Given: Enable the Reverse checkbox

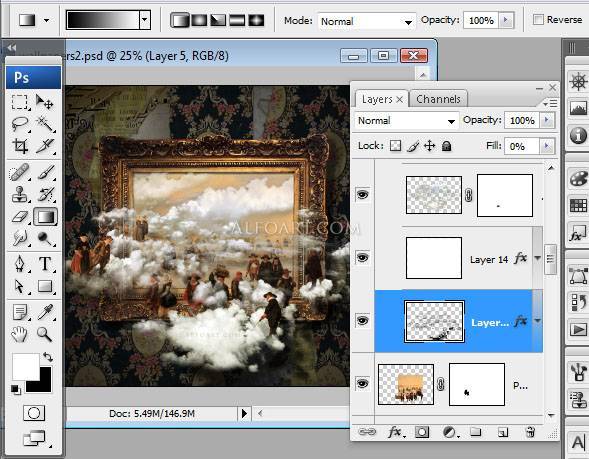Looking at the screenshot, I should click(538, 20).
